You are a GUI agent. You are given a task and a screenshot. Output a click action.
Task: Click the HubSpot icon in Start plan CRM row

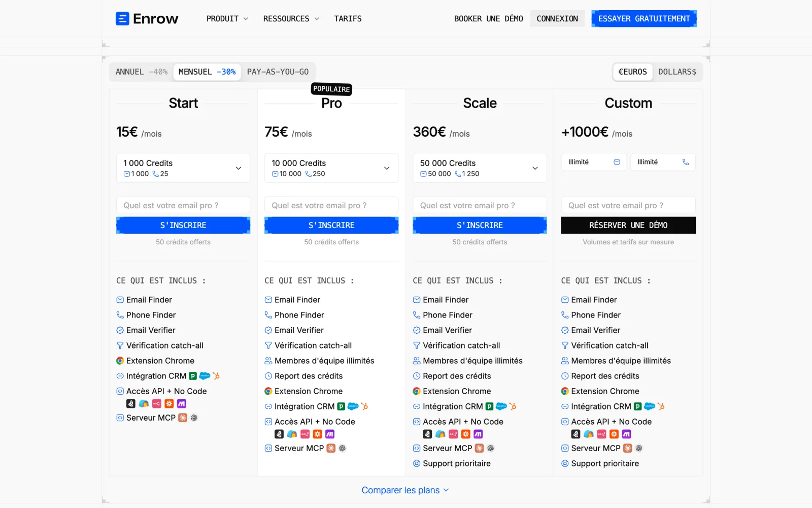216,376
